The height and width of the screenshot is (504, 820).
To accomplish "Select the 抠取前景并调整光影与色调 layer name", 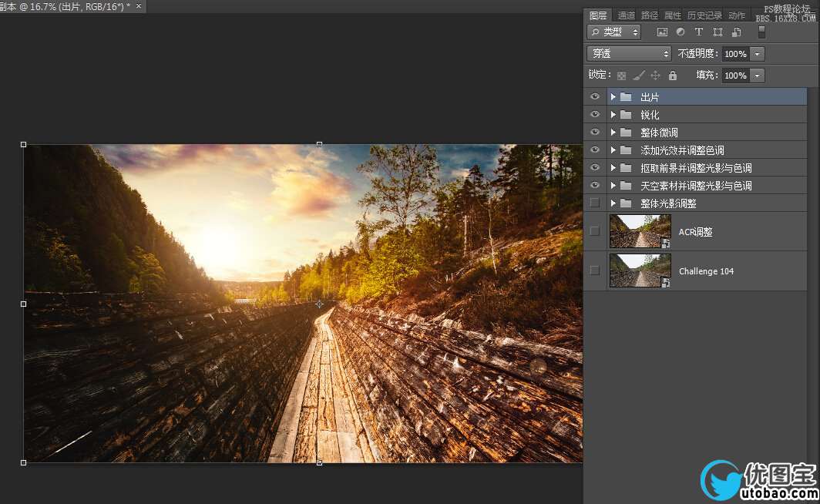I will tap(696, 168).
